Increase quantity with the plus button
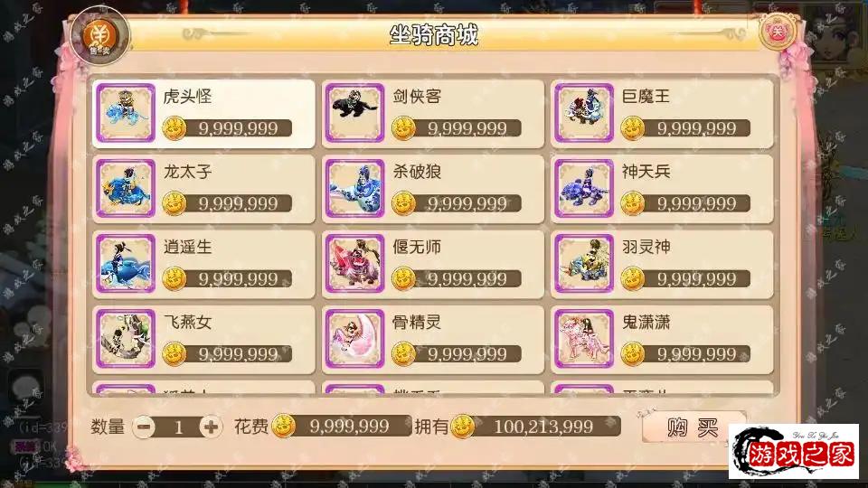The width and height of the screenshot is (868, 488). (x=211, y=427)
